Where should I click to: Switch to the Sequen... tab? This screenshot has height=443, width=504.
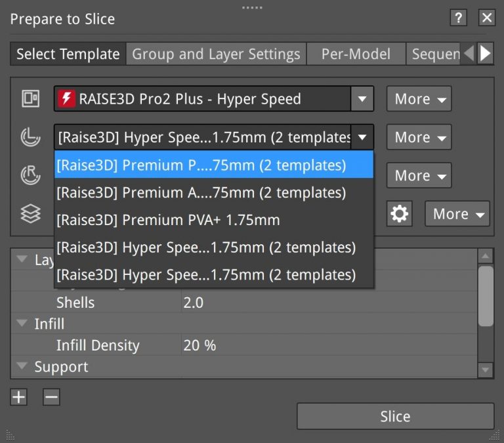(x=433, y=54)
